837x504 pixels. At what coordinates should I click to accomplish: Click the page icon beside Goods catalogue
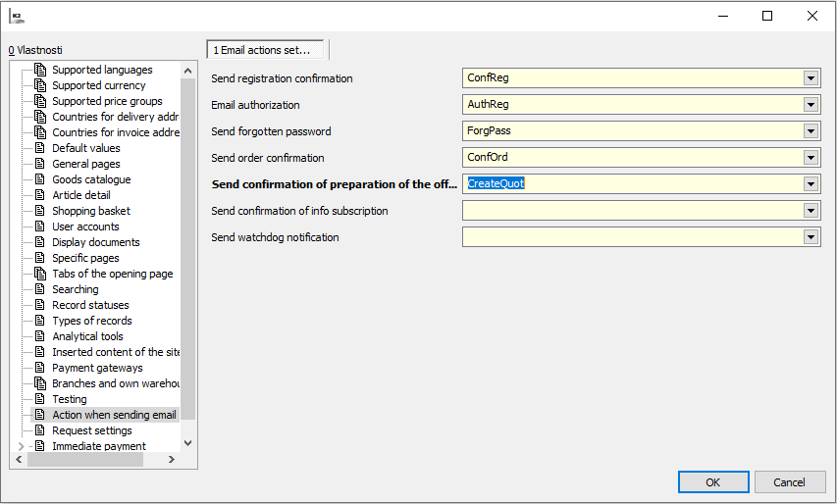(40, 179)
